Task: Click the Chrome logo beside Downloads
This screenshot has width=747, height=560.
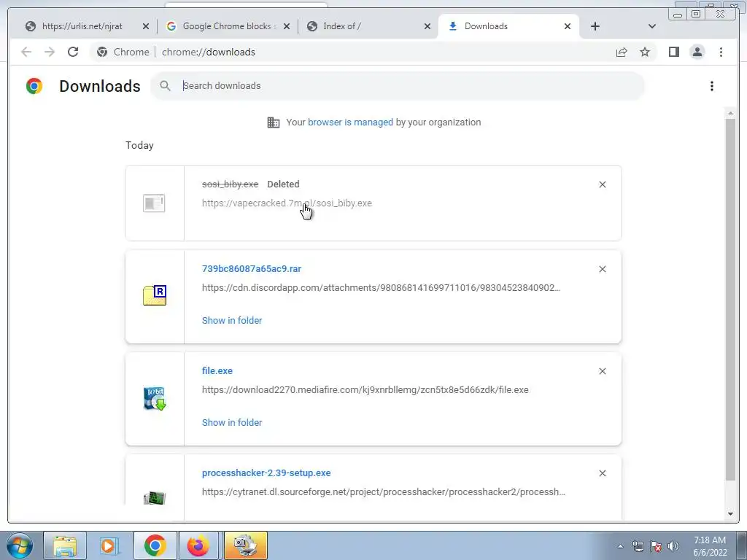Action: pyautogui.click(x=34, y=86)
